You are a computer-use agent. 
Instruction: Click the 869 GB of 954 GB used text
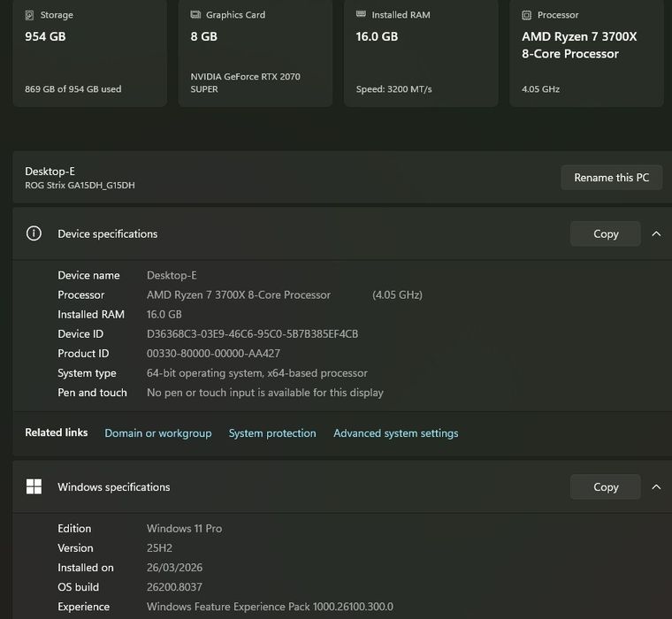pyautogui.click(x=73, y=89)
